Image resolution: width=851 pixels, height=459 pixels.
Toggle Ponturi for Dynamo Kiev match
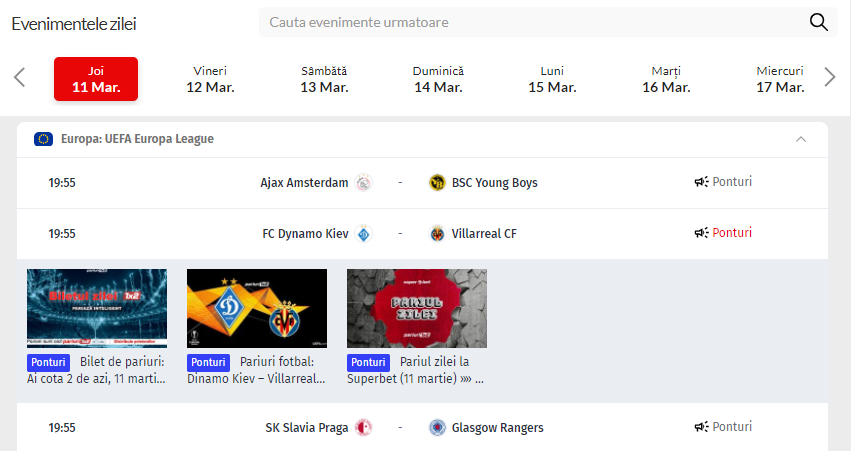[x=723, y=233]
